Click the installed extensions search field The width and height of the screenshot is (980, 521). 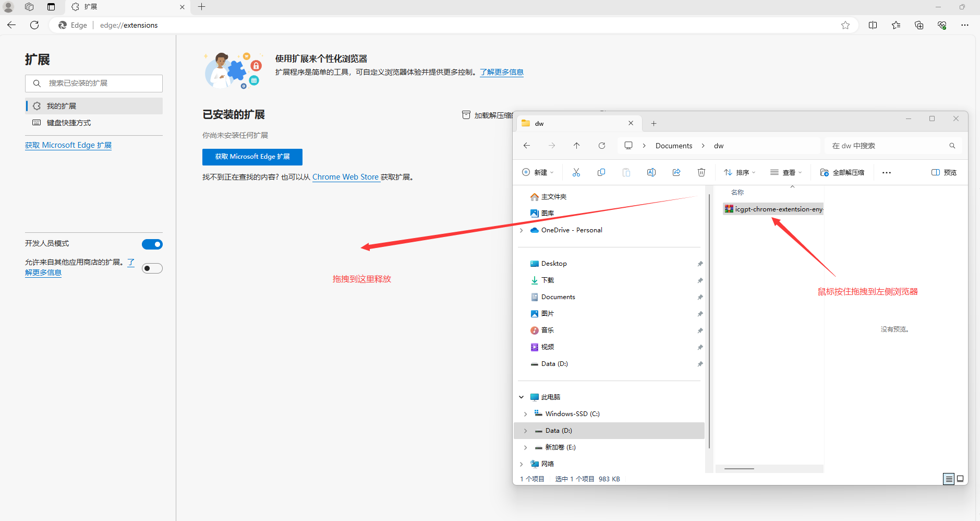(94, 84)
